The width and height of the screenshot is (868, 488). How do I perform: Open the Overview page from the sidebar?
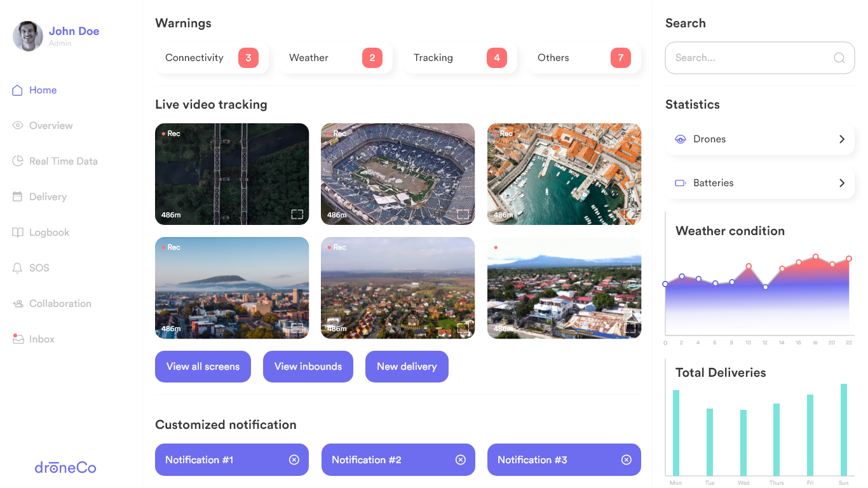click(51, 126)
